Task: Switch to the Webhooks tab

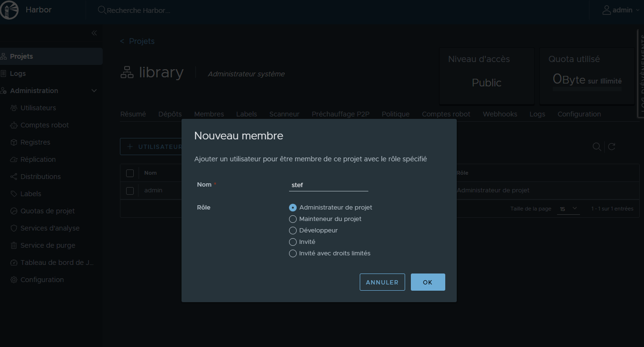Action: click(x=500, y=114)
